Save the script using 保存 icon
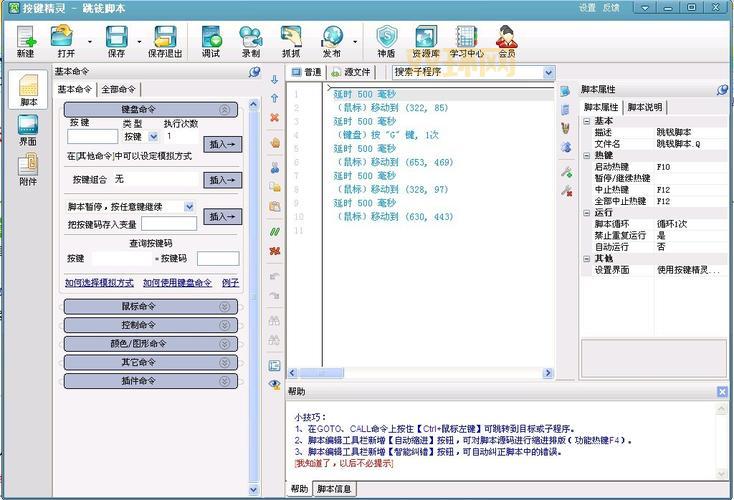The image size is (734, 500). tap(116, 41)
